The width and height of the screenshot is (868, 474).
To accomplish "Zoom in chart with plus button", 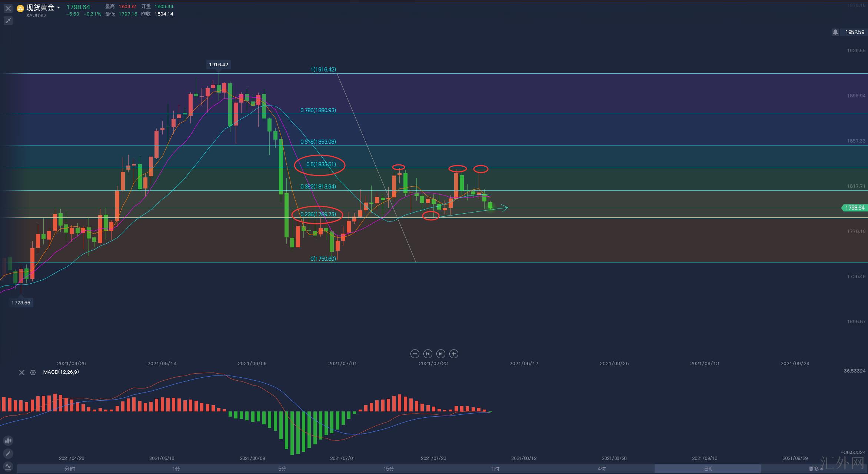I will pos(453,354).
